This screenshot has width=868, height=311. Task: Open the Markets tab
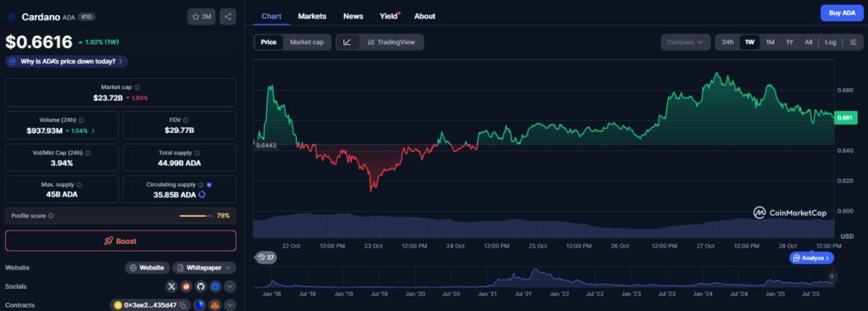(312, 16)
